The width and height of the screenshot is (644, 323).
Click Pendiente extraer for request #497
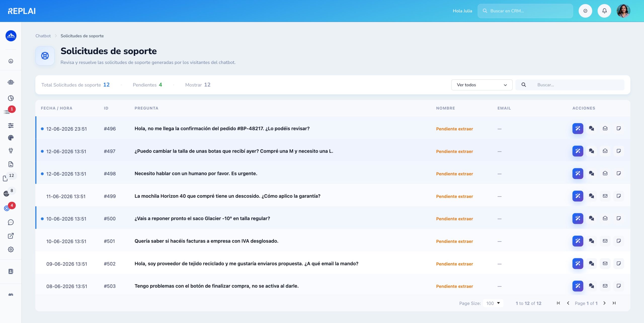(x=454, y=151)
